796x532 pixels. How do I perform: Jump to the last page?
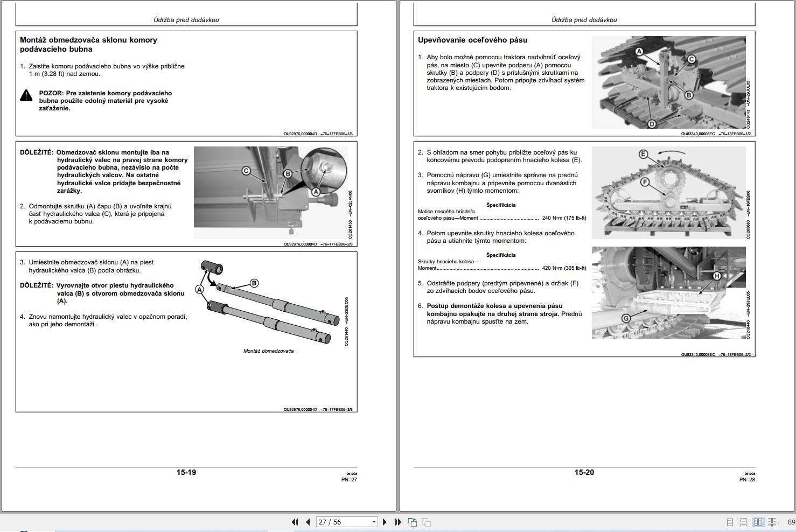399,522
